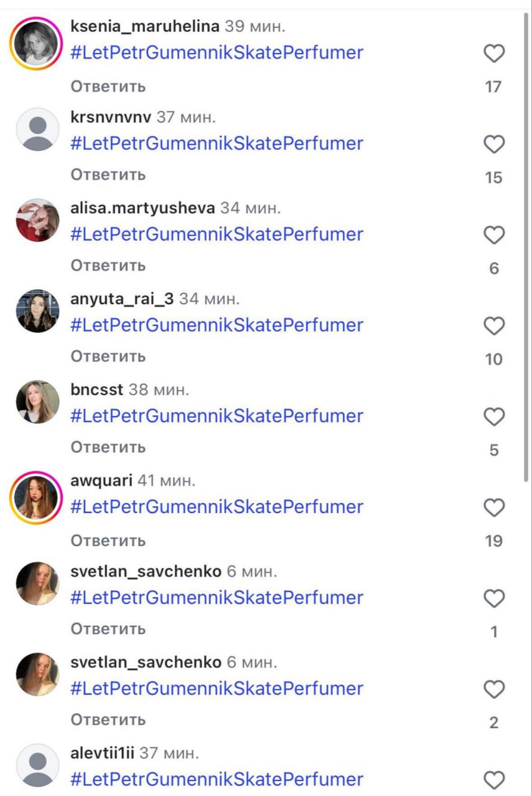The width and height of the screenshot is (532, 796).
Task: Open bncsst's profile picture
Action: click(x=37, y=402)
